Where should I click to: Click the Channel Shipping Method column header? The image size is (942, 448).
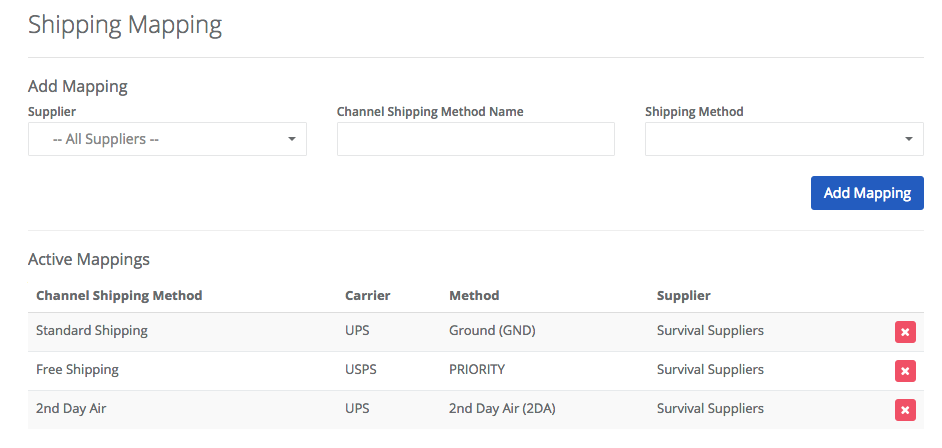tap(119, 295)
